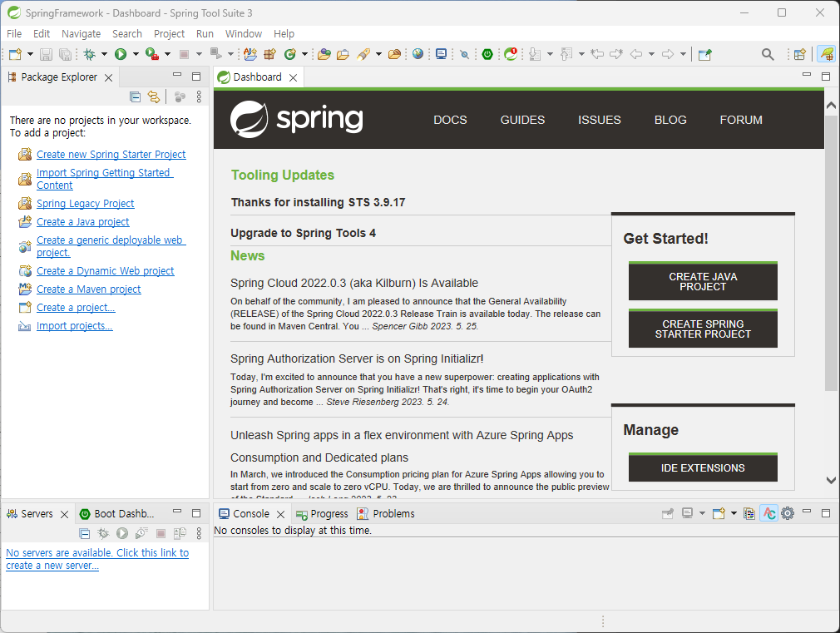Viewport: 840px width, 633px height.
Task: Switch to the Progress tab
Action: point(322,513)
